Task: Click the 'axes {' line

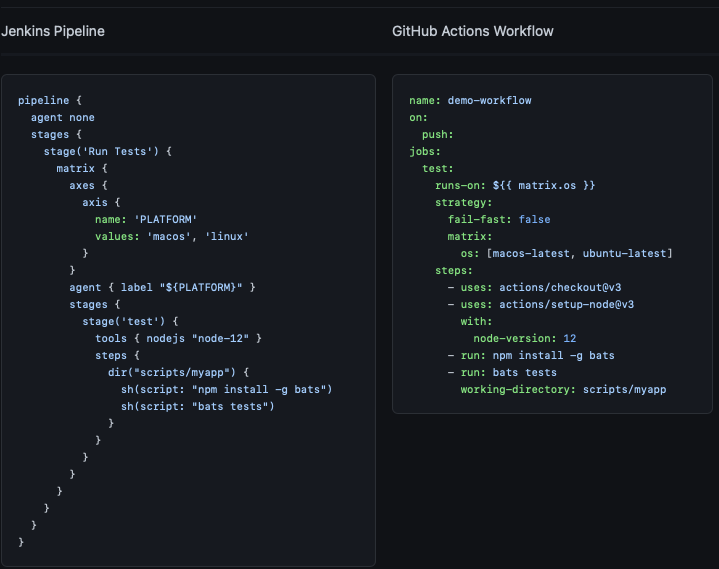Action: click(x=88, y=185)
